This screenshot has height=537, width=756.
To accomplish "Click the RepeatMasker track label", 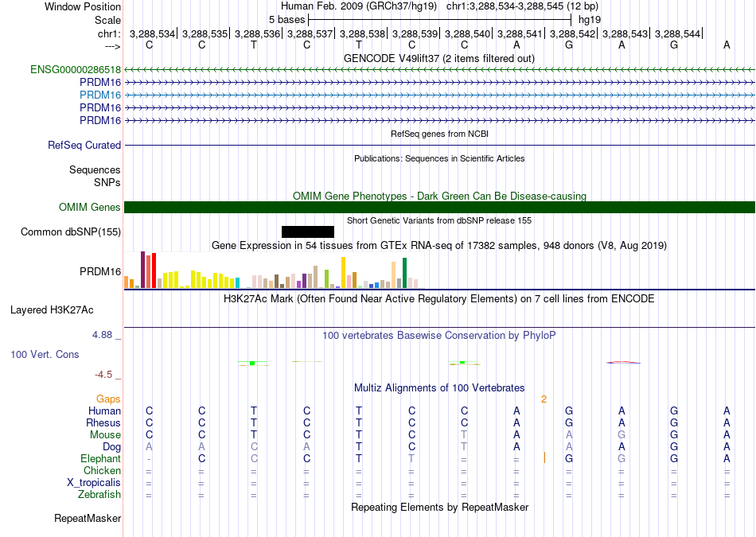I will click(88, 518).
